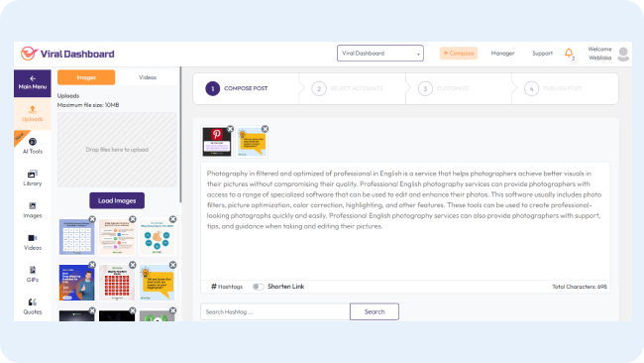Image resolution: width=644 pixels, height=363 pixels.
Task: Click the user profile avatar
Action: (x=623, y=54)
